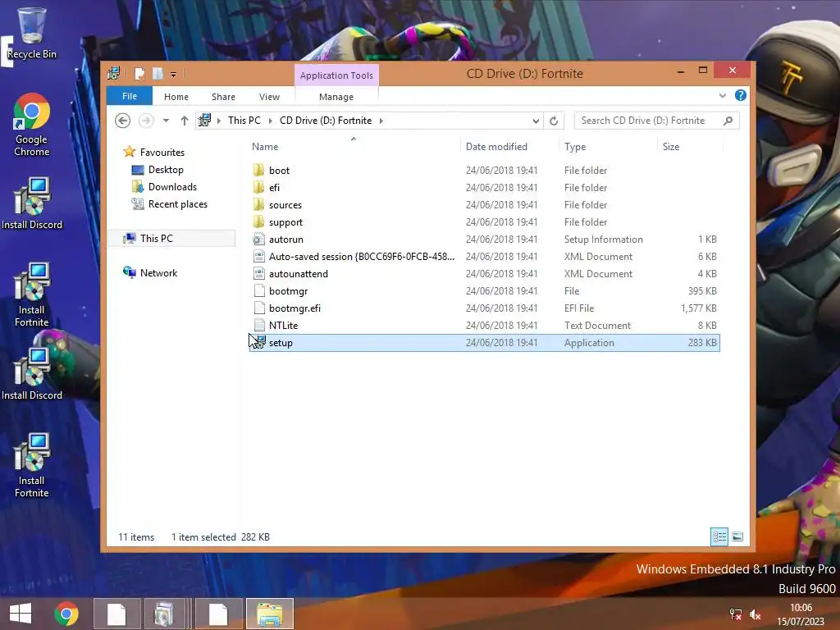Sort by Name column header
The height and width of the screenshot is (630, 840).
(x=265, y=147)
